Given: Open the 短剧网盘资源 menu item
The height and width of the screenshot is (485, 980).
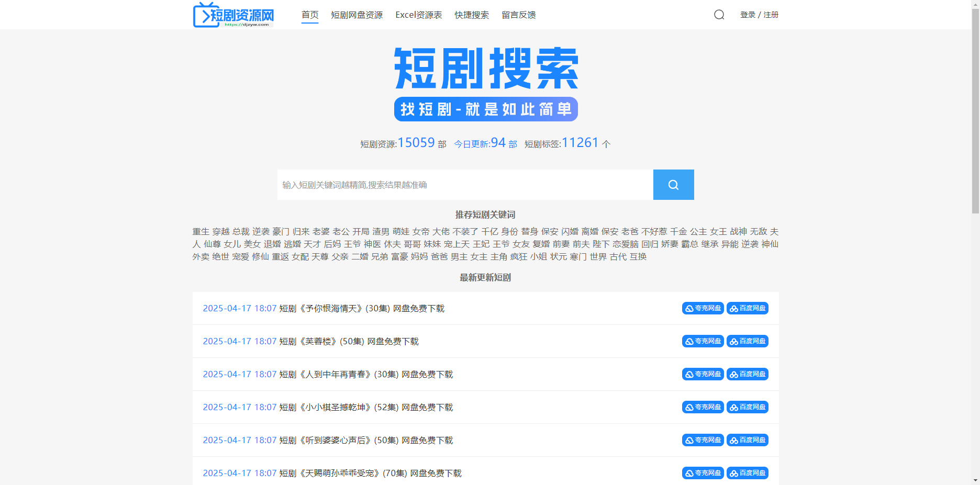Looking at the screenshot, I should click(x=357, y=15).
